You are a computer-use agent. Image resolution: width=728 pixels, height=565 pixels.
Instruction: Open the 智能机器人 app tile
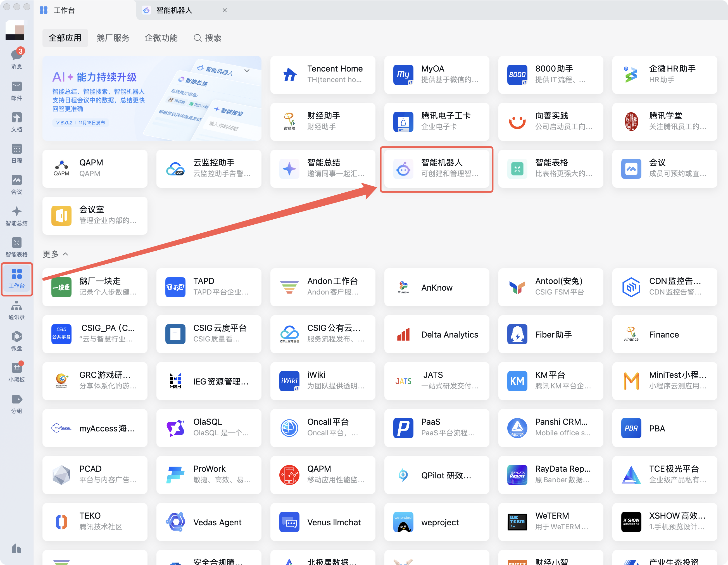click(x=436, y=169)
